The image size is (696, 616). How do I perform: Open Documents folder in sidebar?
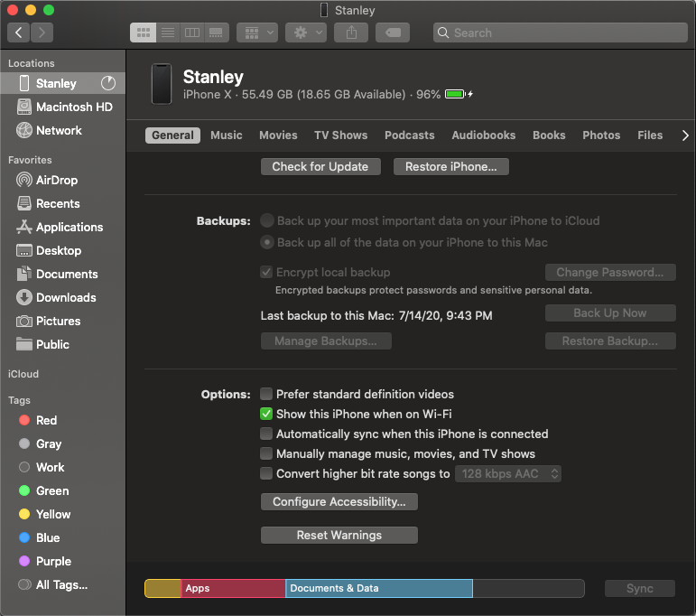pyautogui.click(x=62, y=274)
